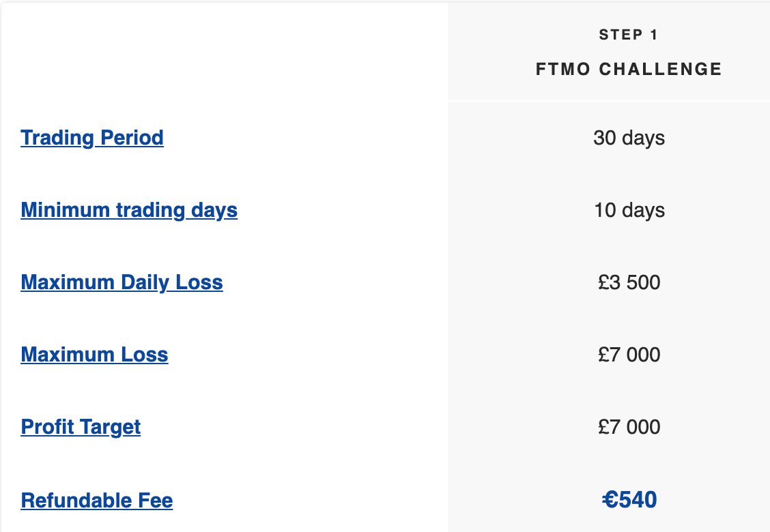Image resolution: width=770 pixels, height=532 pixels.
Task: Select the STEP 1 label
Action: pyautogui.click(x=628, y=34)
